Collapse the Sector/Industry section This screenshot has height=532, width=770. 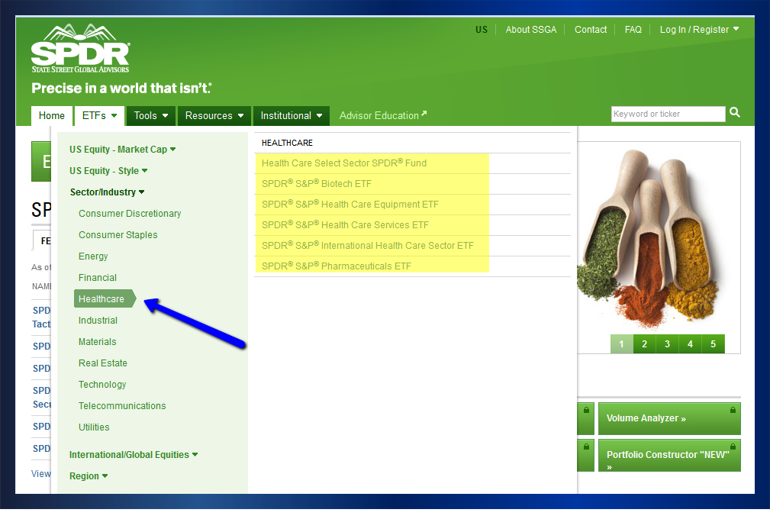click(x=107, y=192)
